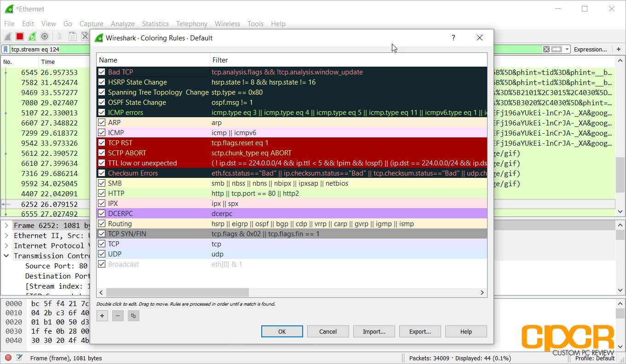This screenshot has height=364, width=626.
Task: Click the start capture shark fin icon
Action: point(8,36)
